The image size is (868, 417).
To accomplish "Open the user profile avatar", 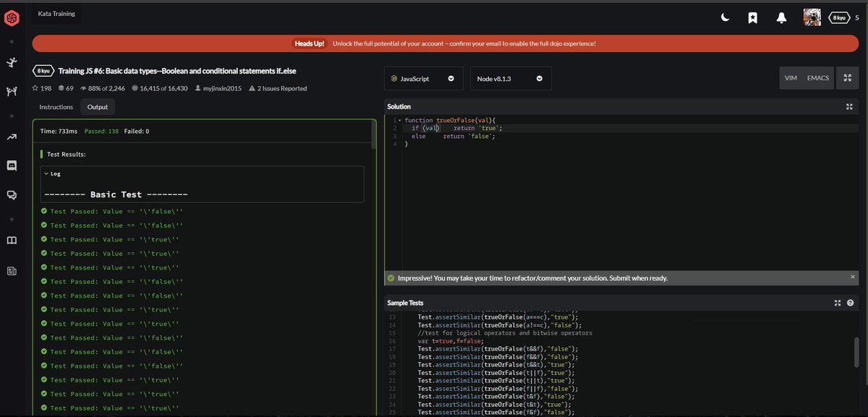I will tap(812, 17).
